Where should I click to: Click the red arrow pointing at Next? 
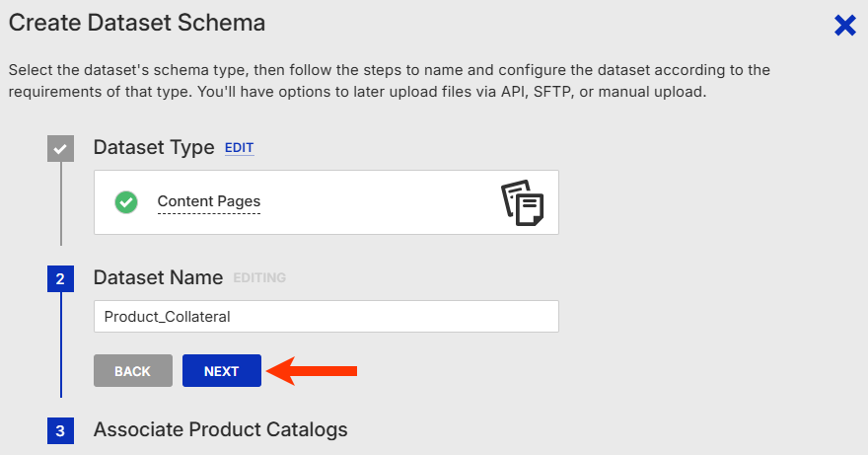click(x=313, y=371)
